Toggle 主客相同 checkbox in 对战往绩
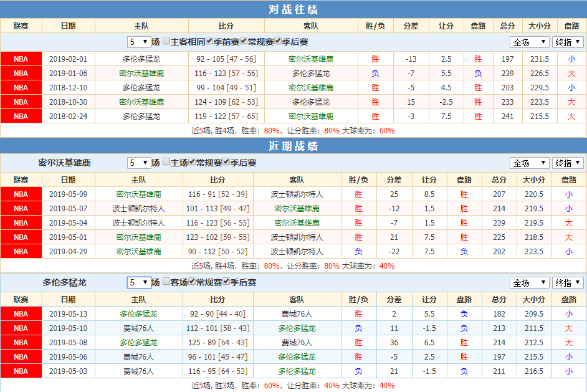The image size is (587, 392). 166,41
